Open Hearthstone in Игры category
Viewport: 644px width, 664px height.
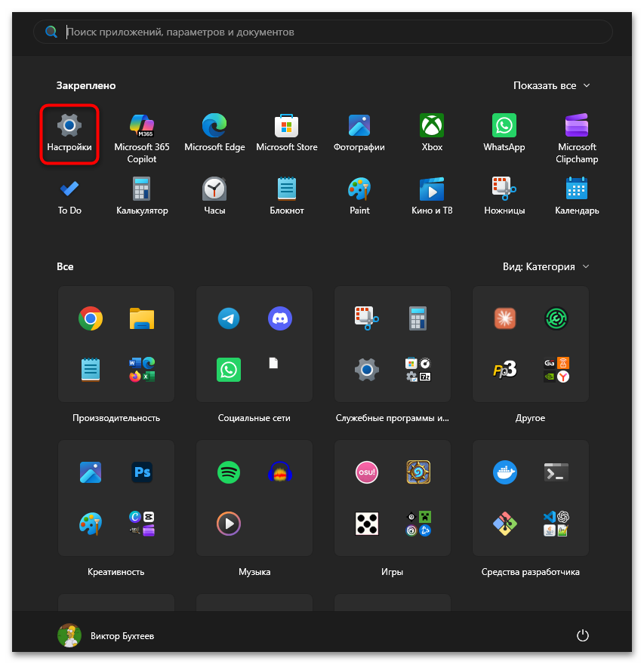pyautogui.click(x=418, y=472)
